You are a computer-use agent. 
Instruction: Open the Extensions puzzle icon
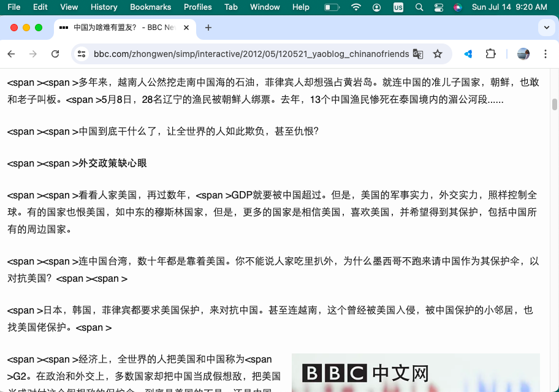click(x=490, y=54)
